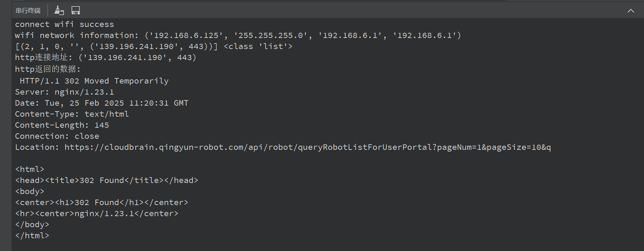Click the wifi network information line
644x251 pixels.
238,35
